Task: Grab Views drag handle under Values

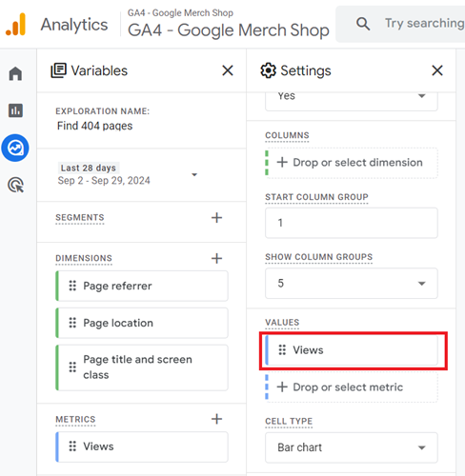Action: click(282, 349)
